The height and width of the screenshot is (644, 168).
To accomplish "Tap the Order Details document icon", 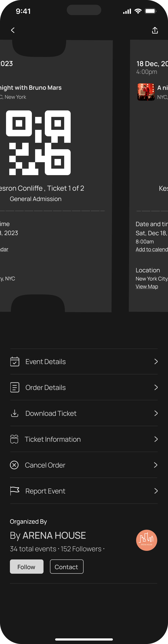I will coord(15,388).
